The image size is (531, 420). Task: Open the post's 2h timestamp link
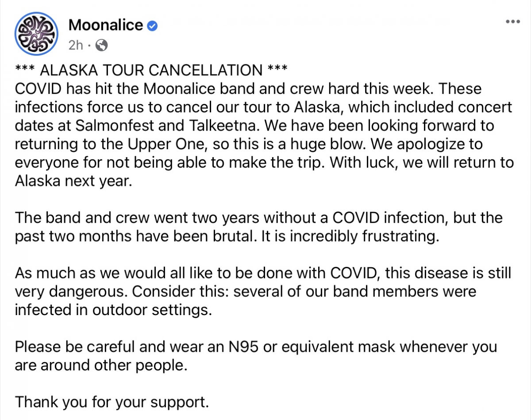(x=76, y=44)
